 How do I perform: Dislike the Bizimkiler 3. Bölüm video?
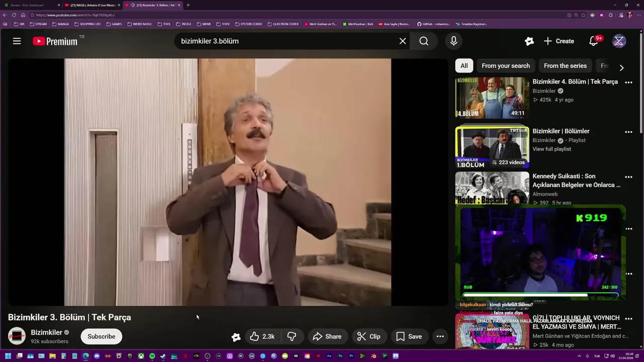(x=291, y=336)
